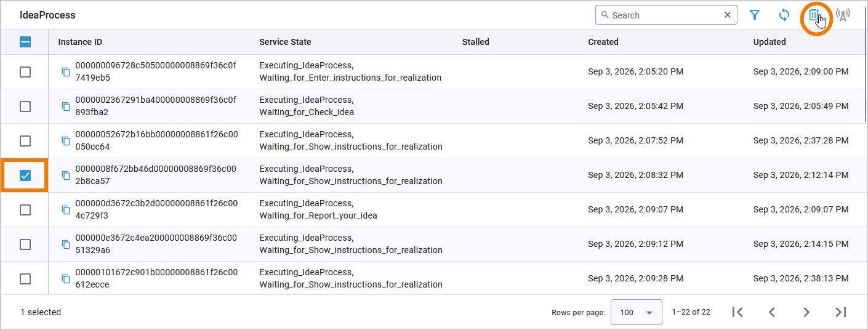Viewport: 868px width, 330px height.
Task: Copy instance ID ending 2b8ca57
Action: pos(66,175)
